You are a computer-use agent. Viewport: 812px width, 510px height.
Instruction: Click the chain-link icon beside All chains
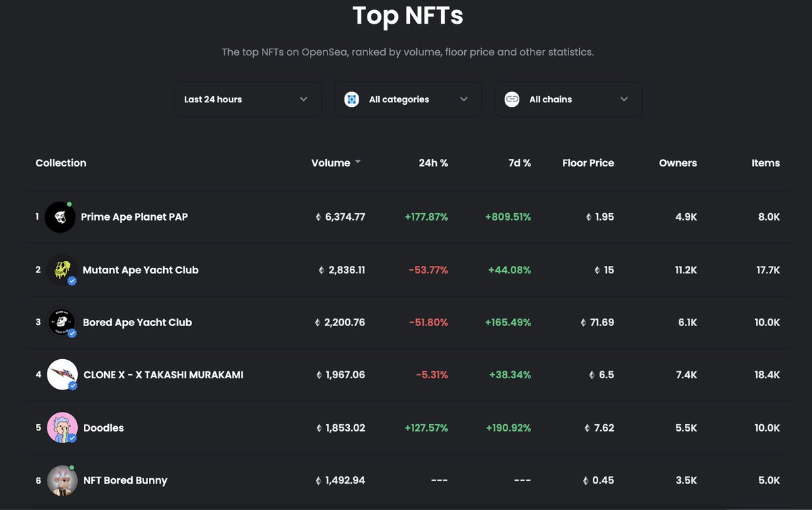[x=512, y=99]
